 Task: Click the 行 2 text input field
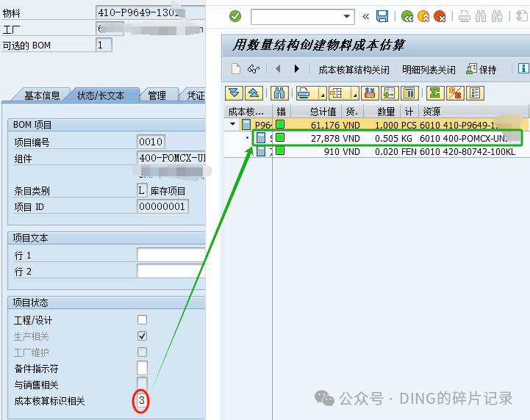(171, 271)
